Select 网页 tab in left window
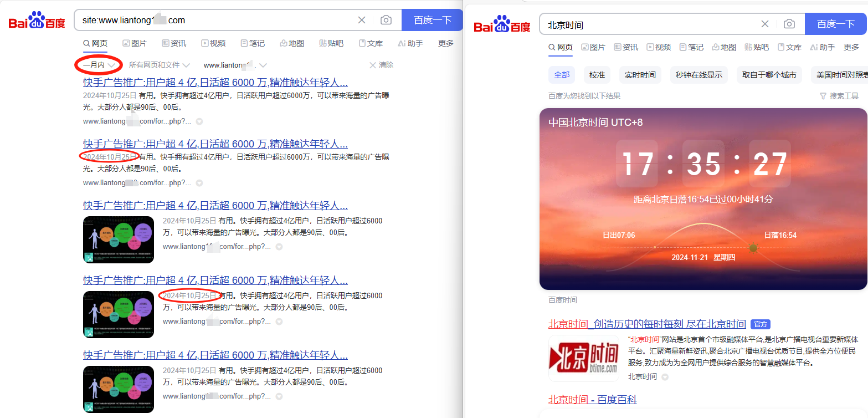Screen dimensions: 868x418 [x=95, y=43]
